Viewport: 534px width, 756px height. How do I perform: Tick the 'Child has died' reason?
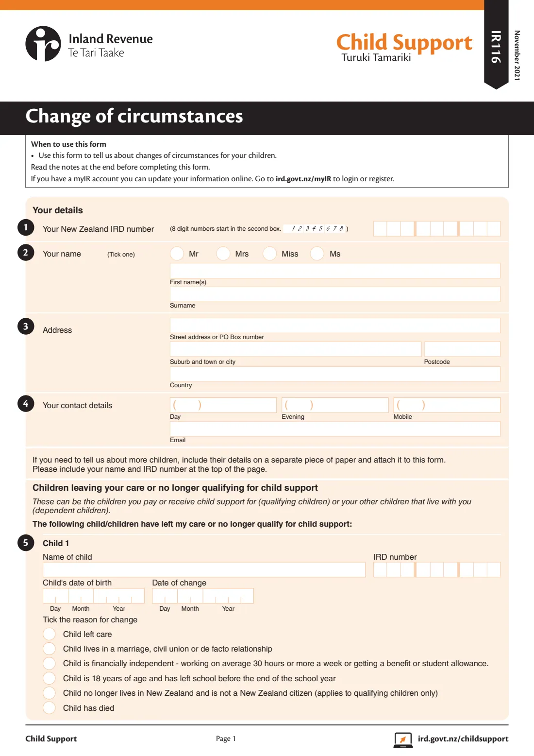tap(49, 708)
